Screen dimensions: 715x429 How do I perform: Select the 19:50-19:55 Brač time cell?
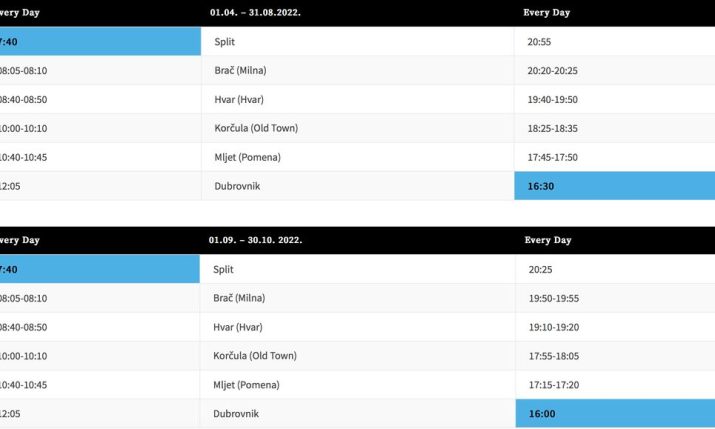(553, 298)
